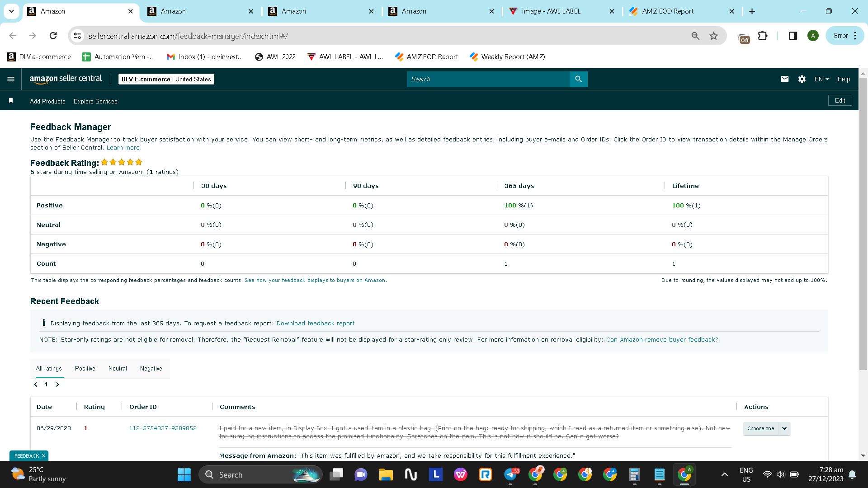Screen dimensions: 868x488
Task: Open the buyer messages envelope icon
Action: pos(785,79)
